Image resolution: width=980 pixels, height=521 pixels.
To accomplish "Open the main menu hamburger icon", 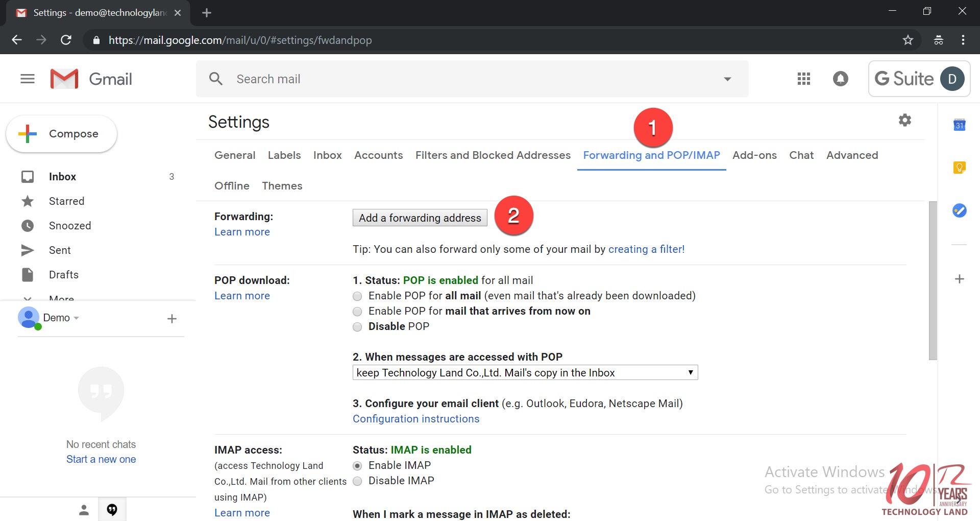I will tap(28, 79).
